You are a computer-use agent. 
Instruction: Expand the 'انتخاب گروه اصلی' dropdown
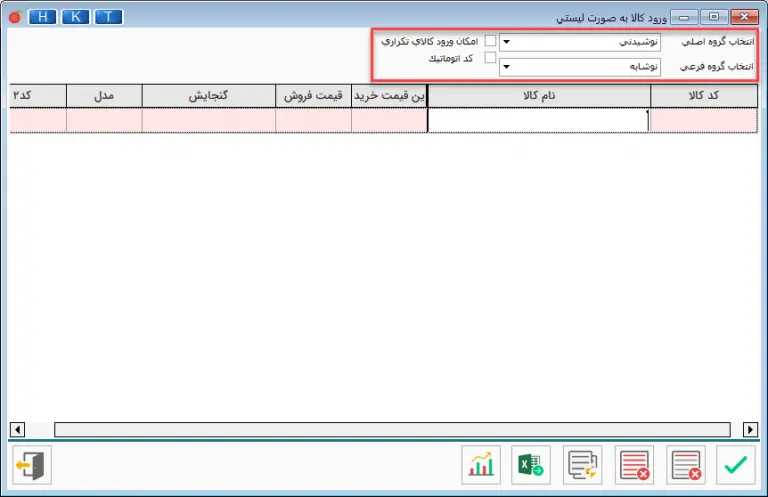(506, 43)
